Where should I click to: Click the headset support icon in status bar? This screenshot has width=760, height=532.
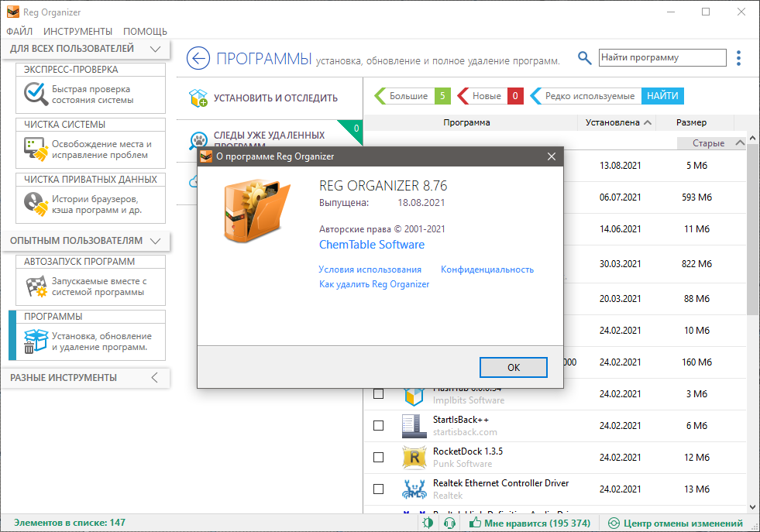point(449,523)
